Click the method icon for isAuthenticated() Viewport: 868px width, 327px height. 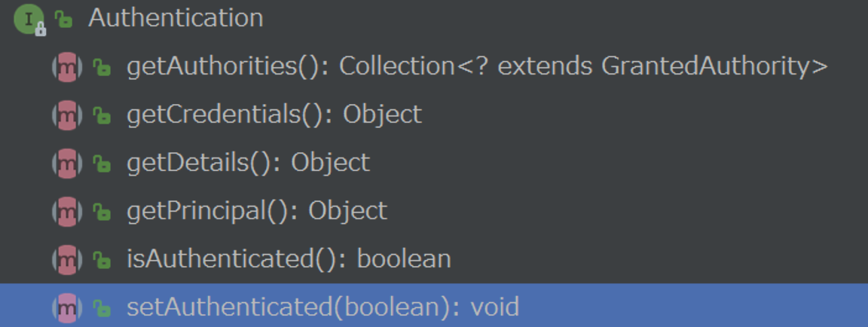[x=67, y=259]
